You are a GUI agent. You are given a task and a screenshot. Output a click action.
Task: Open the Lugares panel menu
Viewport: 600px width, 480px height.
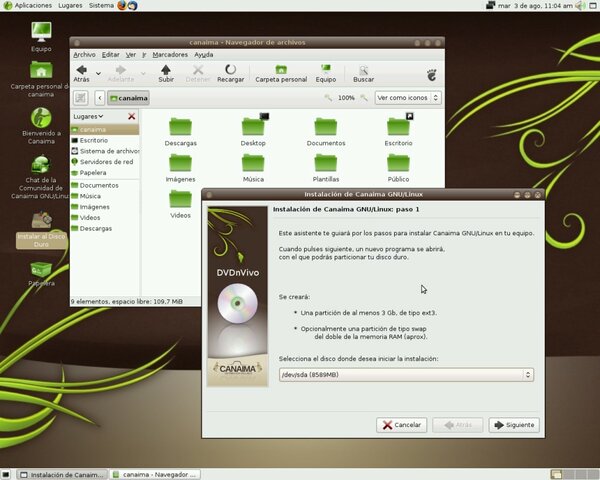coord(70,5)
